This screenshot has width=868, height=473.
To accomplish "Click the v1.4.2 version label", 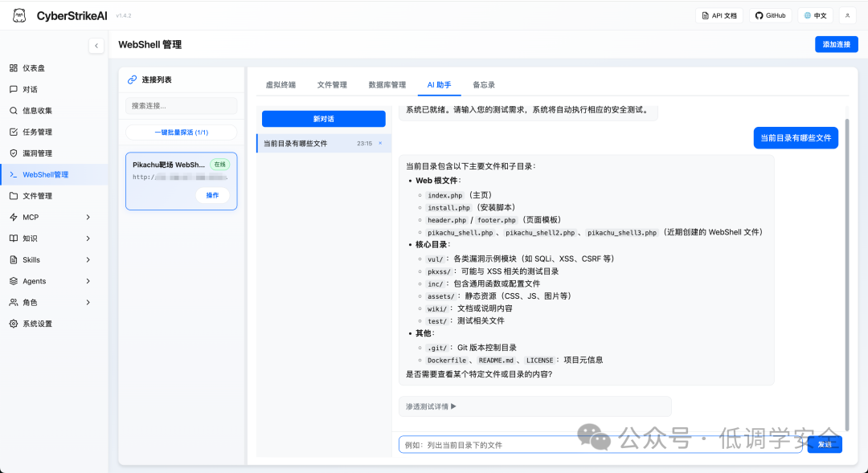I will (x=124, y=16).
